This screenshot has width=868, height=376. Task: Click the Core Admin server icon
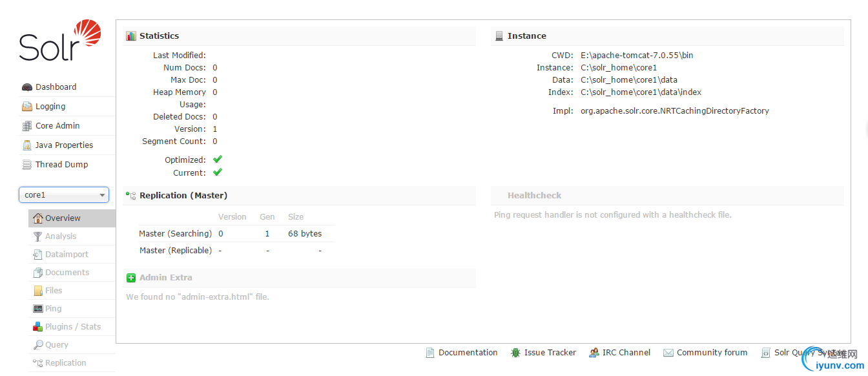[x=27, y=126]
